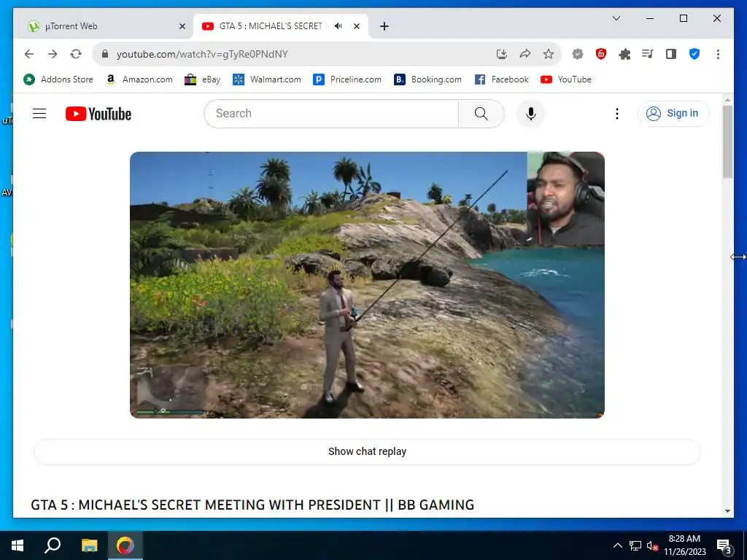Open Walmart.com bookmark
The height and width of the screenshot is (560, 747).
coord(267,79)
